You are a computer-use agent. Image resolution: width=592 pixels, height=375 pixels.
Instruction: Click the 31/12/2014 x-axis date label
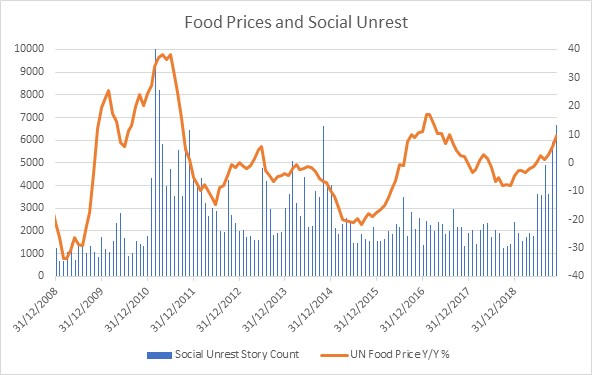[311, 310]
